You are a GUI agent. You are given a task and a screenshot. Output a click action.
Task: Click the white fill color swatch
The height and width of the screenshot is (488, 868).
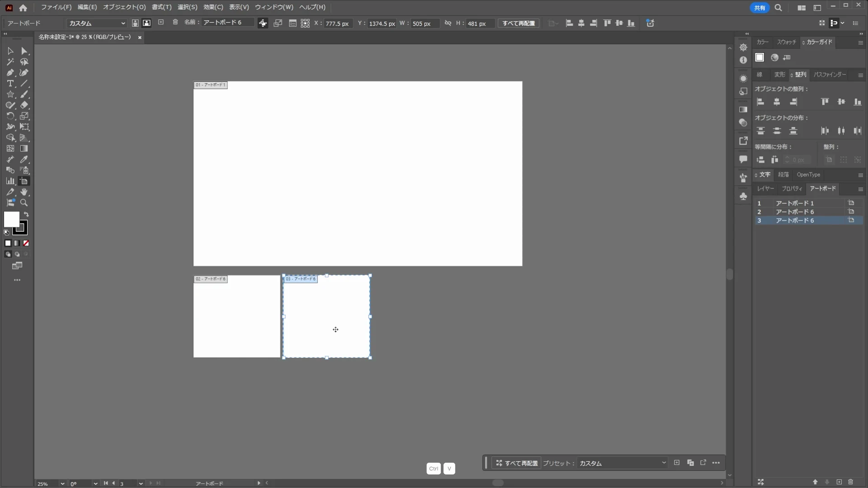11,219
